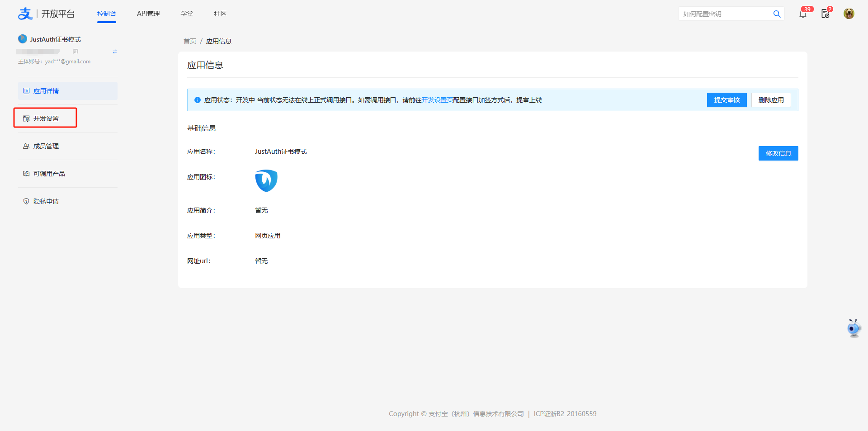Click the JustAuth证书模式 app icon in sidebar
The image size is (868, 431).
(23, 39)
